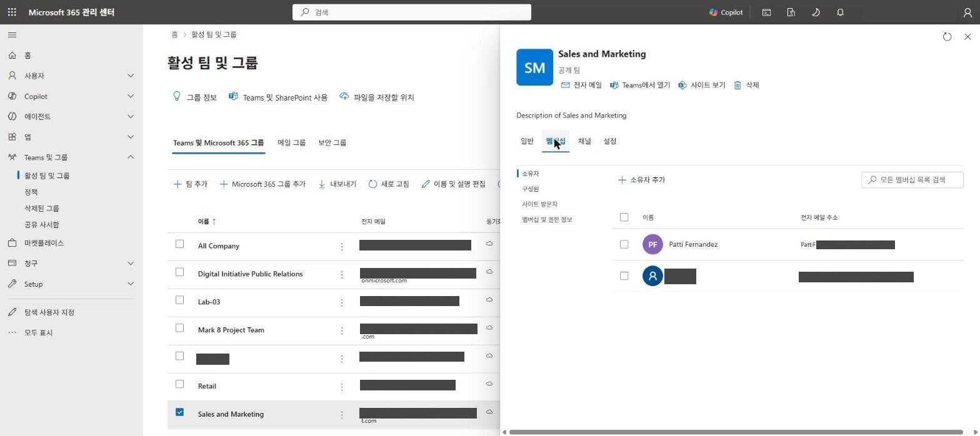Viewport: 980px width, 436px height.
Task: Open Copilot from the top bar
Action: tap(726, 12)
